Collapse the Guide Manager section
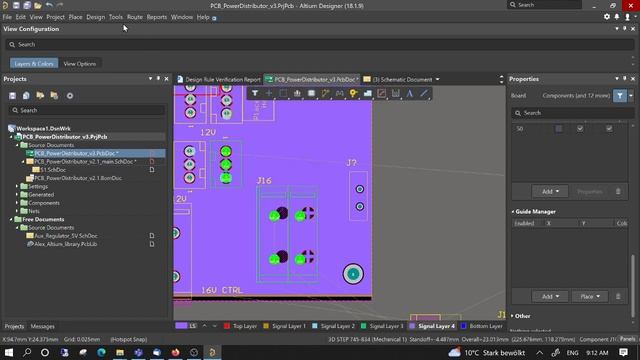Screen dimensions: 640x360 [x=513, y=211]
